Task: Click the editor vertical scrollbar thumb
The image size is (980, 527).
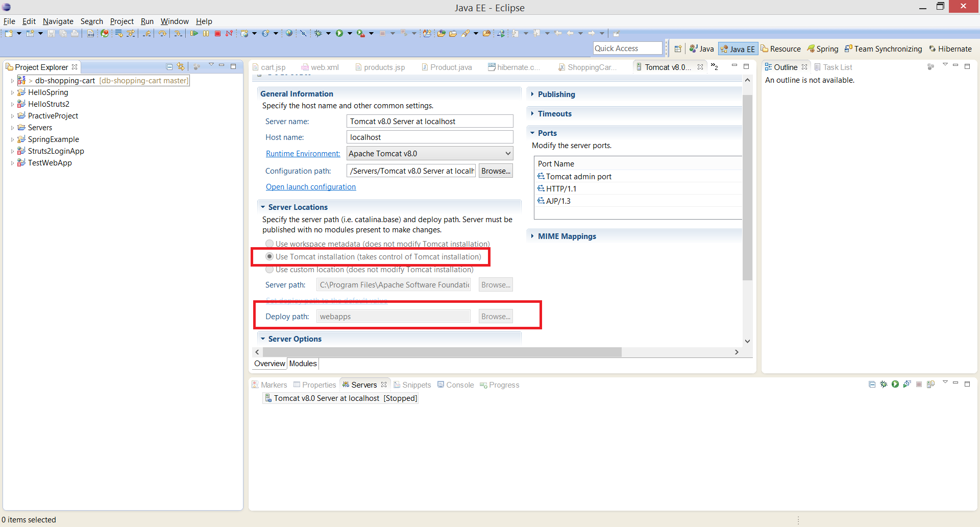Action: pos(747,187)
